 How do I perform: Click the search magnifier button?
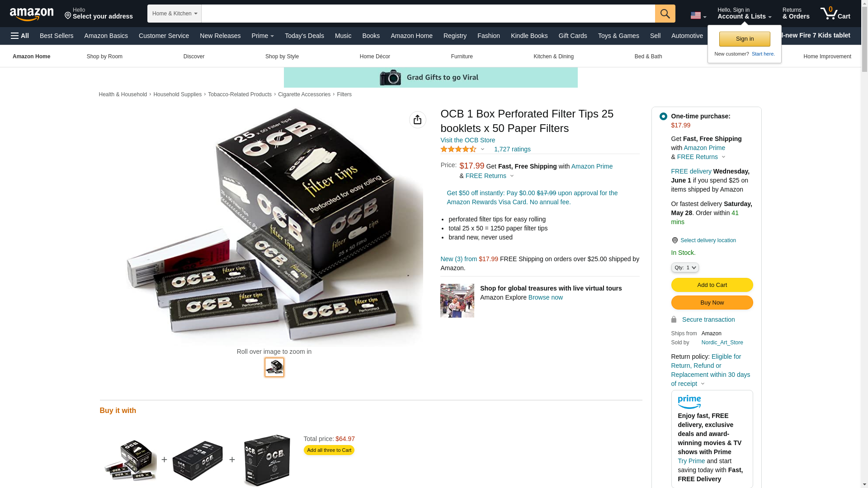[x=665, y=14]
